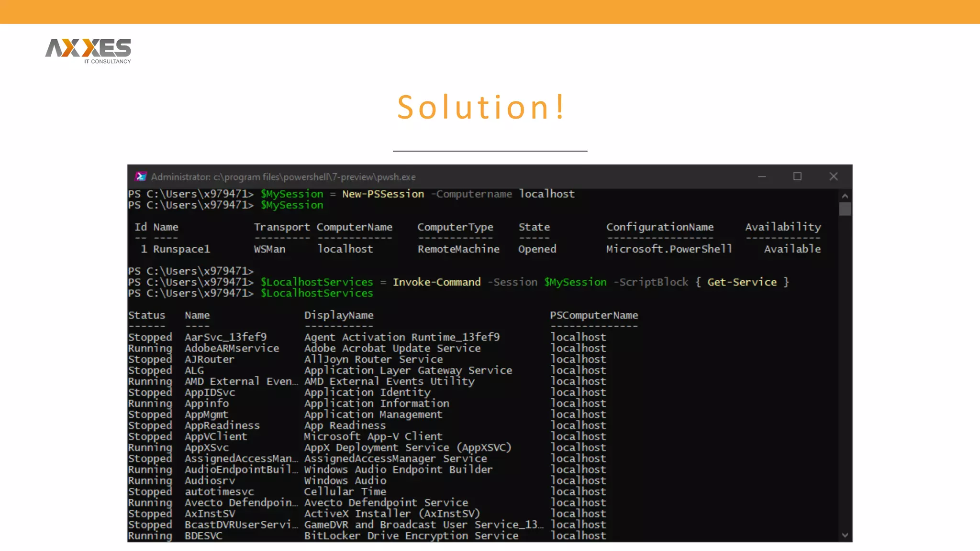Click the PSComputerName column header
This screenshot has width=980, height=551.
click(x=593, y=316)
